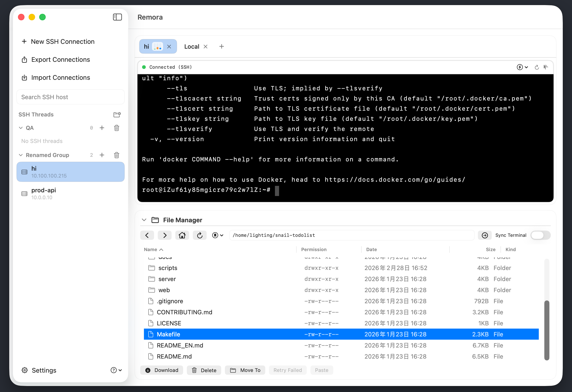Go back using the File Manager back arrow
572x392 pixels.
point(147,235)
